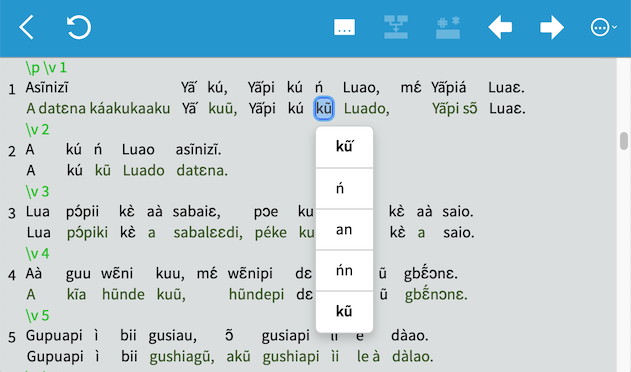
Task: Click 'Yã́pi sɔ̃' in verse 1 adaptation
Action: coord(455,109)
